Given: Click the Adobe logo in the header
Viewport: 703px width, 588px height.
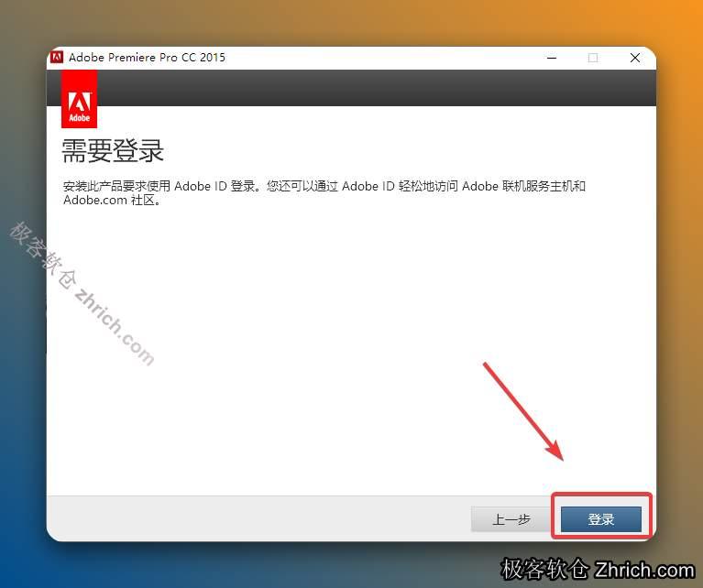Looking at the screenshot, I should coord(80,99).
